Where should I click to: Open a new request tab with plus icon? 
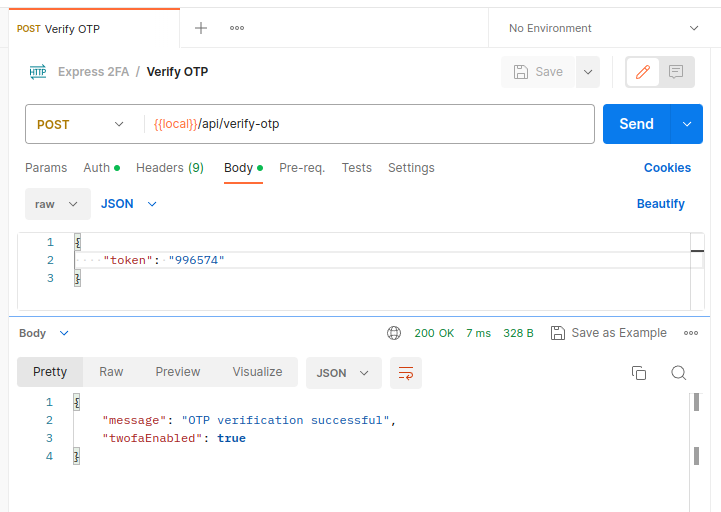pos(201,28)
